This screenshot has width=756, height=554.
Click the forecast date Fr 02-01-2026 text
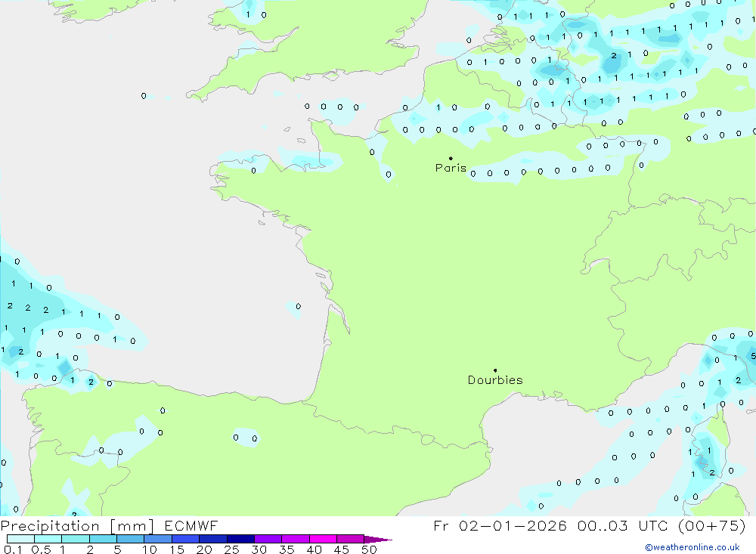(x=500, y=525)
